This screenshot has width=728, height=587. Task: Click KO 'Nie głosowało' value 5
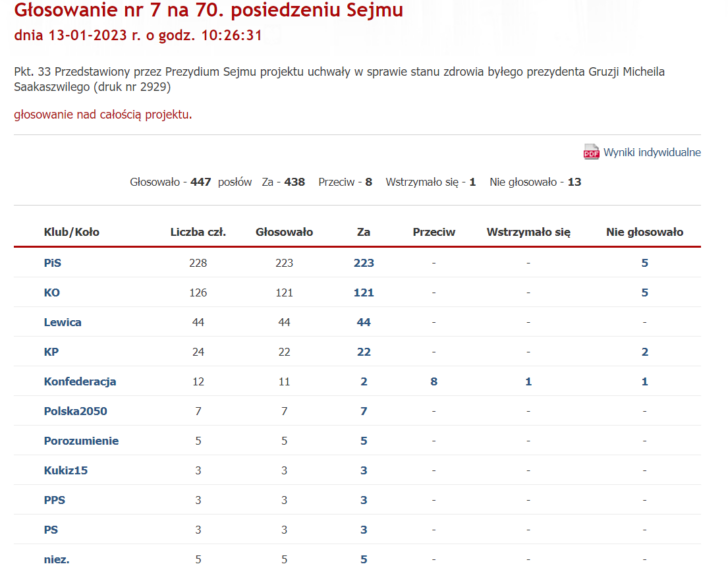pos(644,293)
